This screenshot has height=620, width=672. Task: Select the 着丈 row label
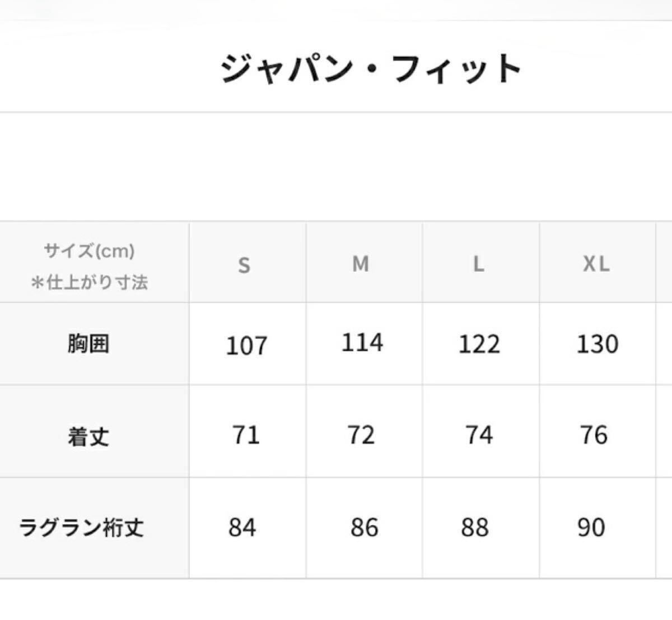(x=88, y=436)
